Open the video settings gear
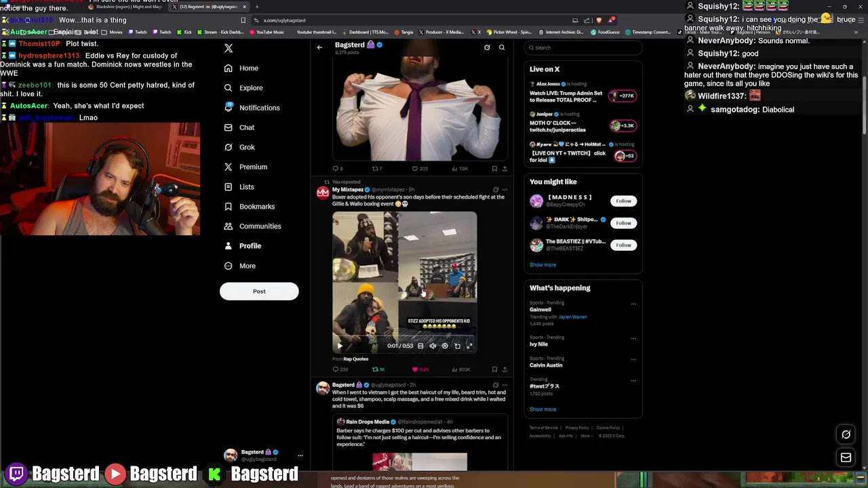Viewport: 868px width, 488px height. pyautogui.click(x=445, y=346)
